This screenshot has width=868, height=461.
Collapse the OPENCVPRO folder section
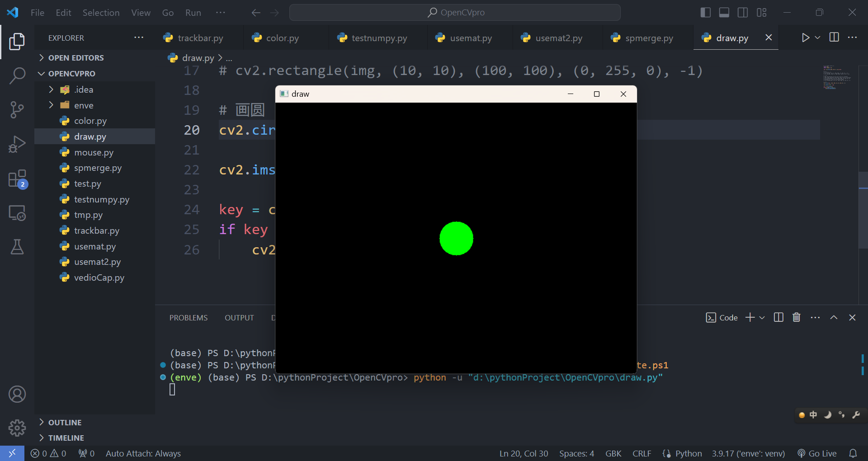pos(95,73)
